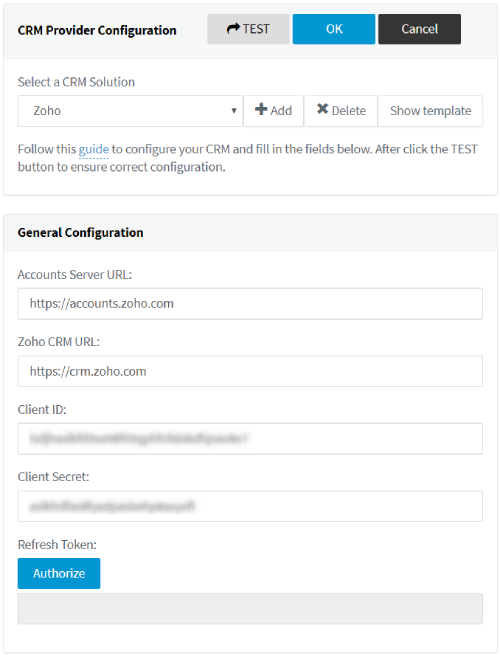500x656 pixels.
Task: Click the greyed-out Refresh Token box
Action: [250, 609]
